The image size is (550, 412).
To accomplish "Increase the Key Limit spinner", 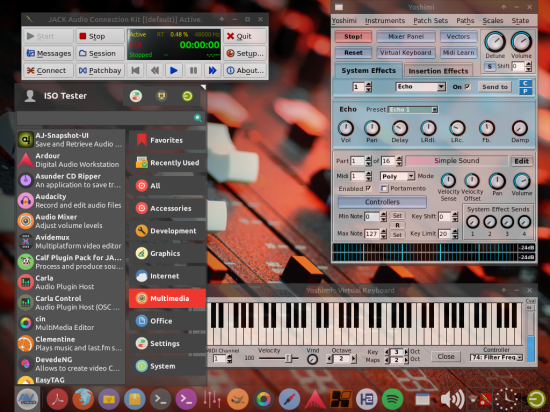I will pyautogui.click(x=455, y=231).
